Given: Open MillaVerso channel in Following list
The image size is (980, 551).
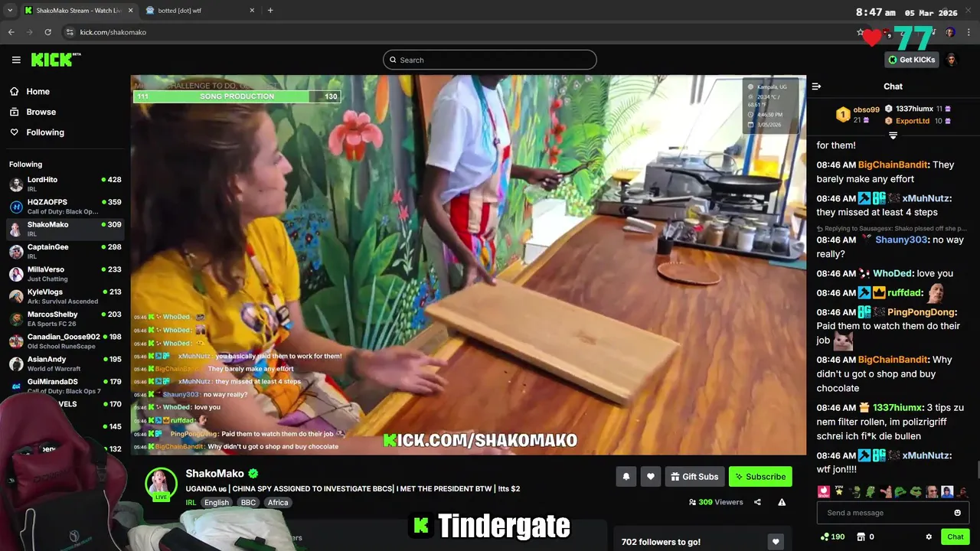Looking at the screenshot, I should pyautogui.click(x=65, y=274).
